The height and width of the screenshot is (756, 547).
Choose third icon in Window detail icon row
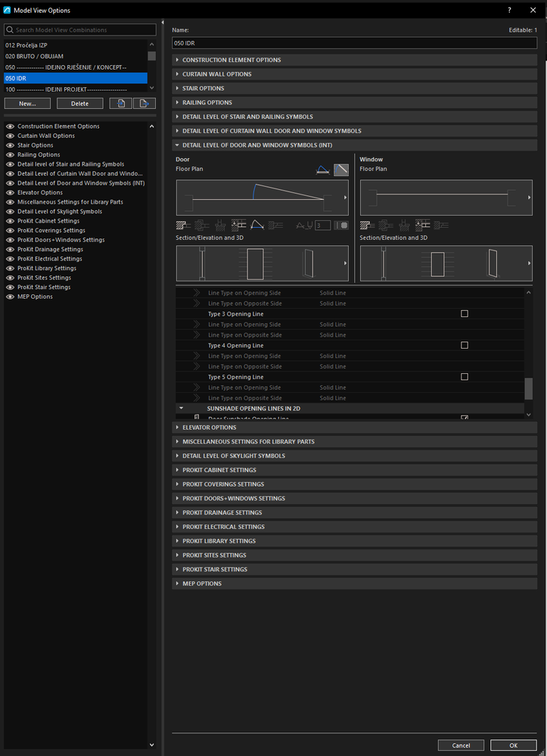pos(404,226)
